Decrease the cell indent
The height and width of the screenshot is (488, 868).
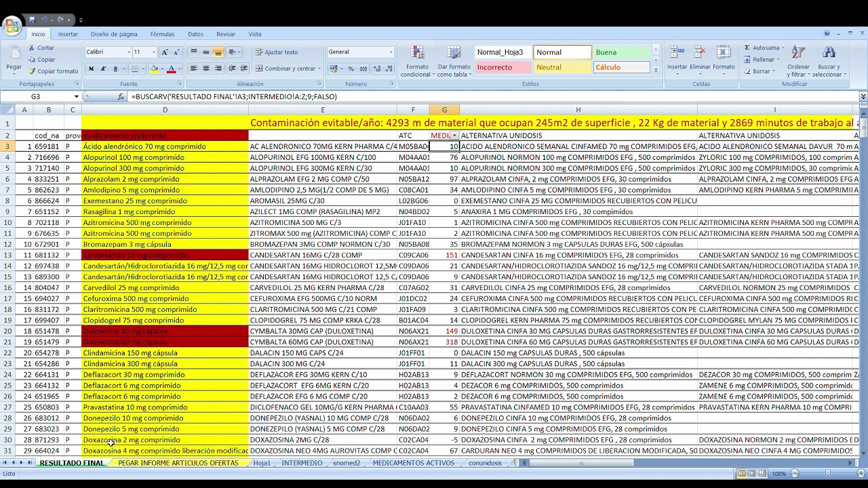[232, 68]
